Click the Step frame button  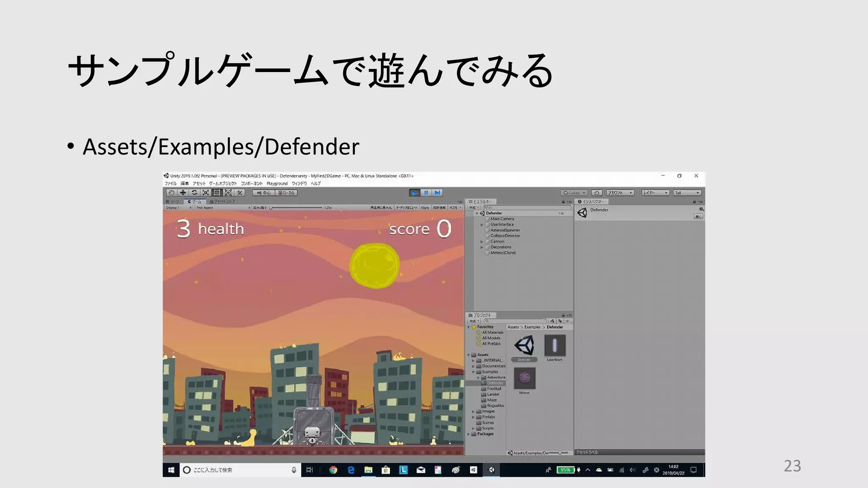(437, 193)
